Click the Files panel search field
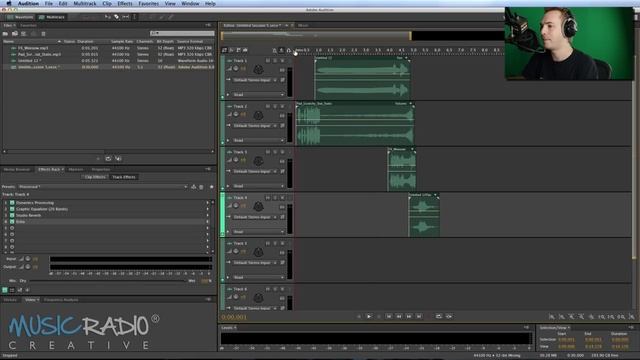 pyautogui.click(x=182, y=33)
